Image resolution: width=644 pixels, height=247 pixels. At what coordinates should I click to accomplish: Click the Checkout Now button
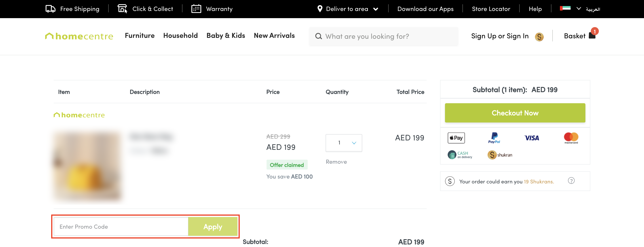tap(515, 113)
